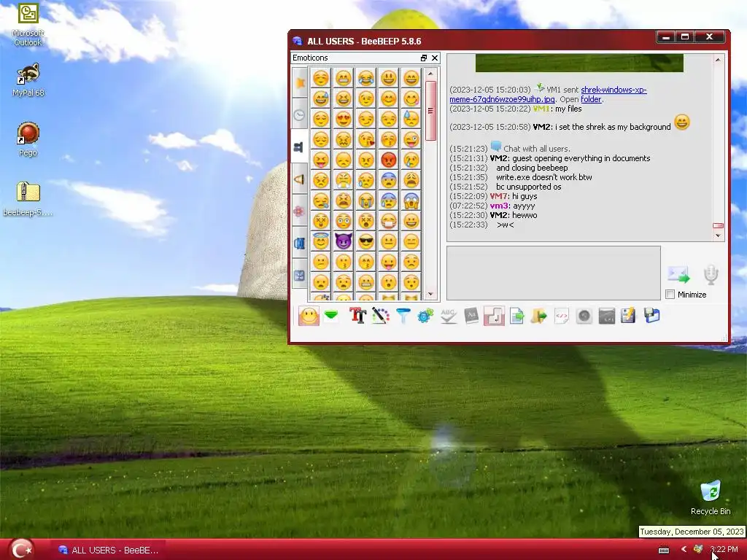Select the symbols emoticons tab
747x560 pixels.
tap(300, 275)
